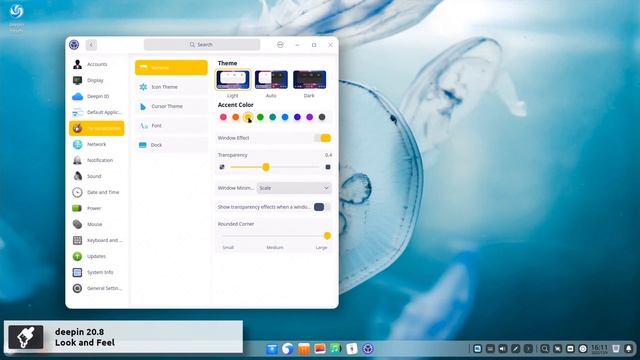640x360 pixels.
Task: Open the File Manager from the dock
Action: coord(272,349)
